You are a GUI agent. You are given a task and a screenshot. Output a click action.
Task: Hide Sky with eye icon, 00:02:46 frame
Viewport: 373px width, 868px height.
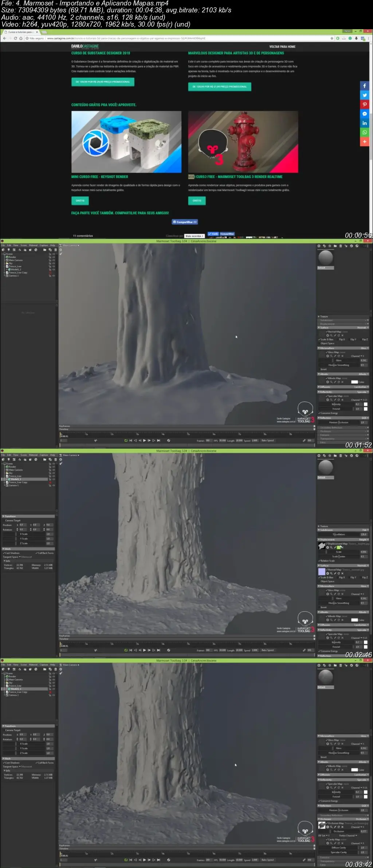click(x=54, y=473)
